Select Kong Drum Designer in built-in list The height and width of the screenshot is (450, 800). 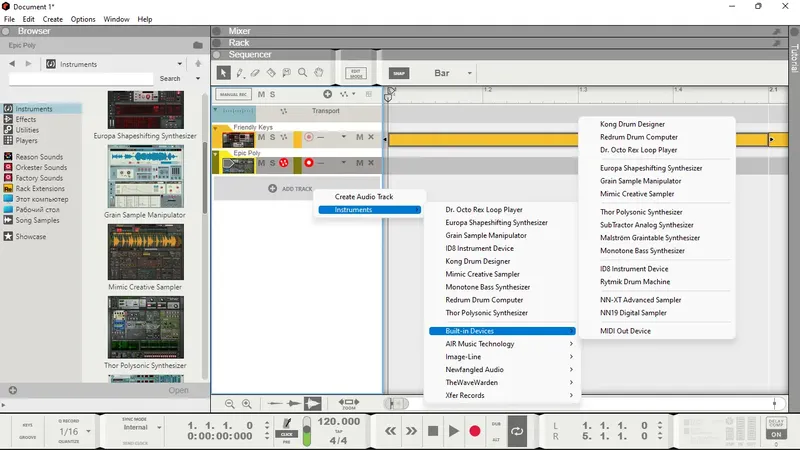632,124
